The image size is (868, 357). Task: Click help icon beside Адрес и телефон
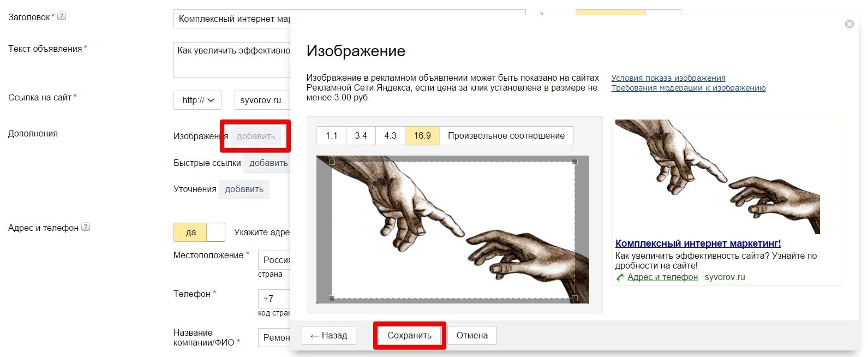86,227
